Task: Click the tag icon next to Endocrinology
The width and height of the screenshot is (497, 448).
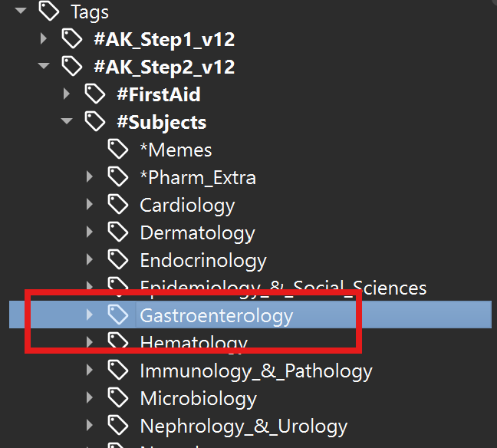Action: [x=117, y=260]
